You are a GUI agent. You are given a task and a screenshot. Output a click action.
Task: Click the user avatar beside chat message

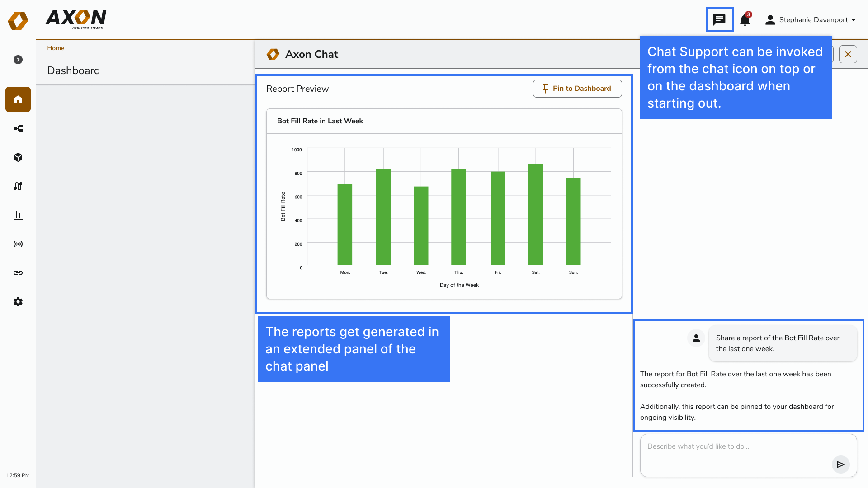tap(696, 338)
